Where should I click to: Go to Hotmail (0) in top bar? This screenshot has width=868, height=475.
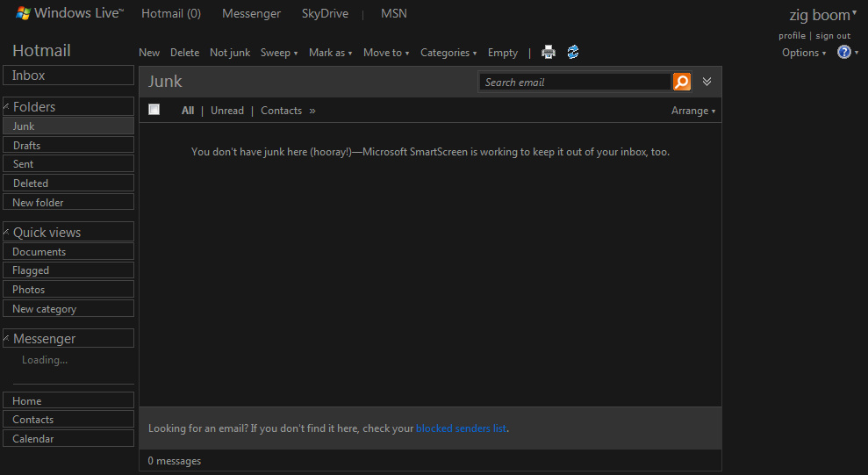[171, 13]
